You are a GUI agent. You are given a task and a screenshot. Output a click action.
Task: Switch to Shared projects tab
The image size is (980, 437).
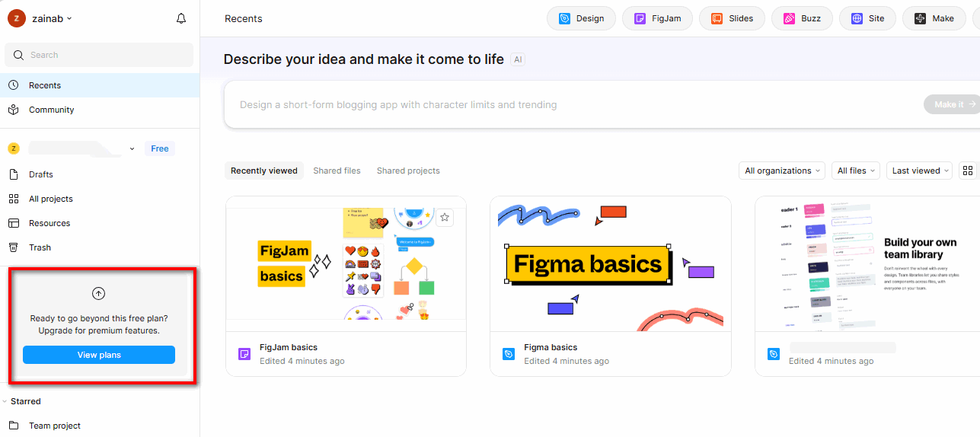[408, 171]
